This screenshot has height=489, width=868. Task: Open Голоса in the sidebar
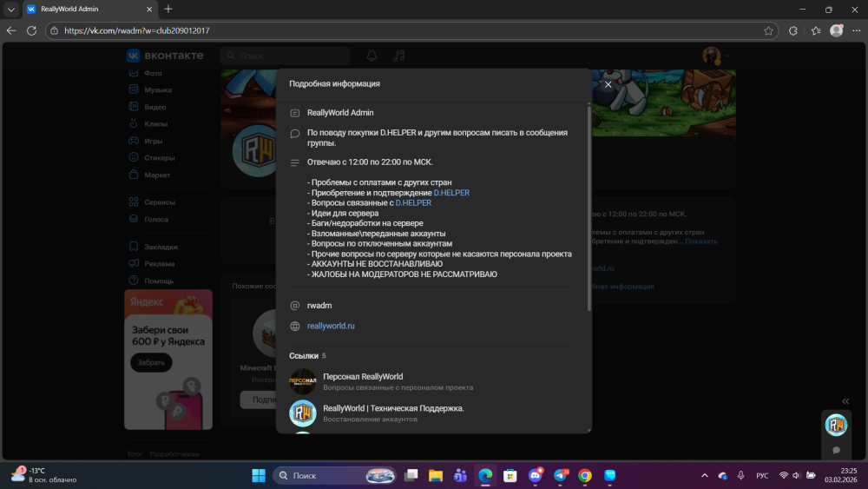(x=156, y=219)
